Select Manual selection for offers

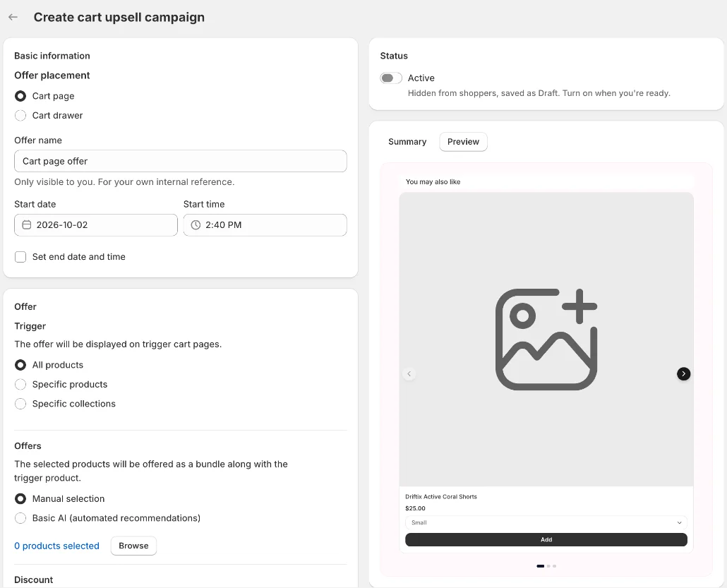point(20,499)
